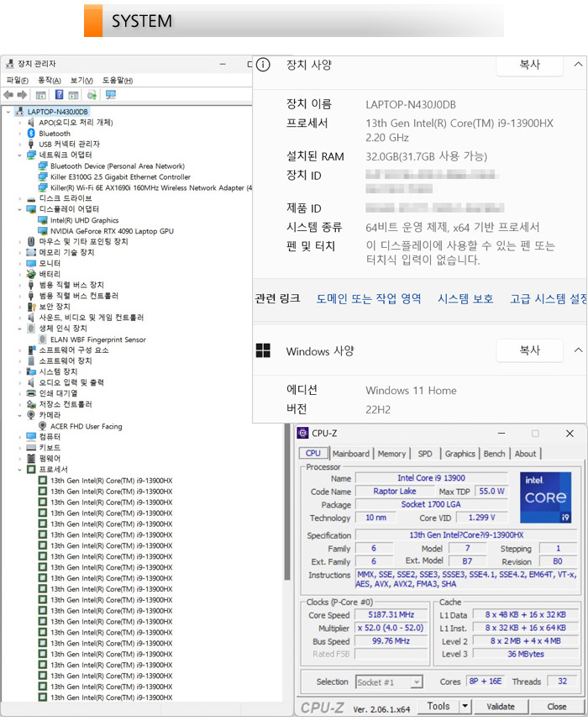This screenshot has height=721, width=588.
Task: Switch to the SPD tab in CPU-Z
Action: 425,454
